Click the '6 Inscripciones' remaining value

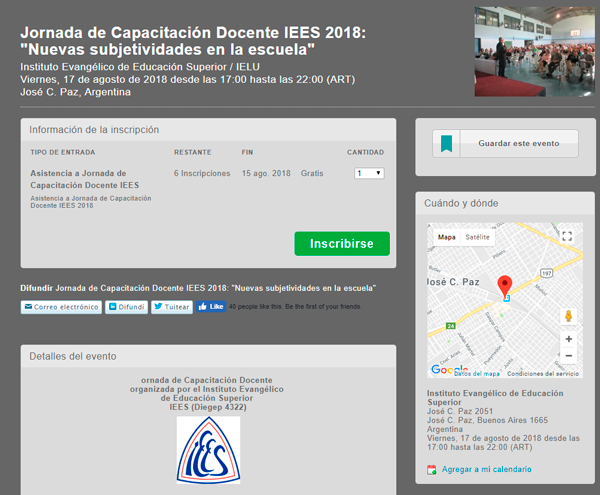[x=202, y=173]
